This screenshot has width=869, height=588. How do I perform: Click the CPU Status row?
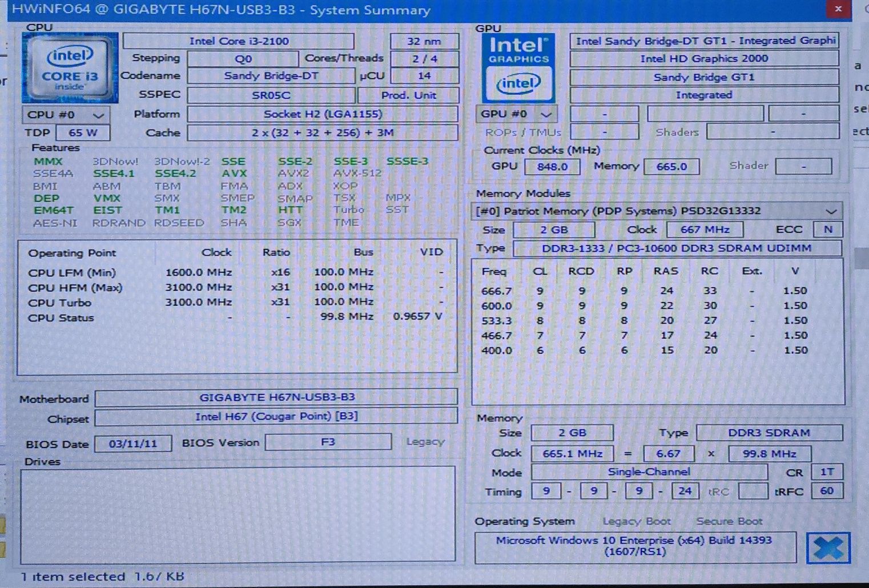[x=235, y=317]
